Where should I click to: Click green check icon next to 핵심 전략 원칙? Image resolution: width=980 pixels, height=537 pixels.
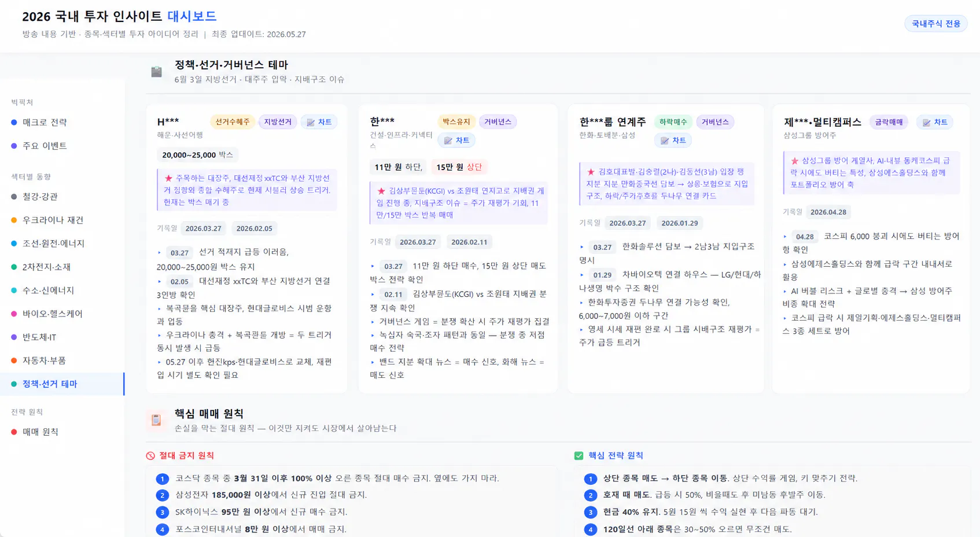(579, 456)
